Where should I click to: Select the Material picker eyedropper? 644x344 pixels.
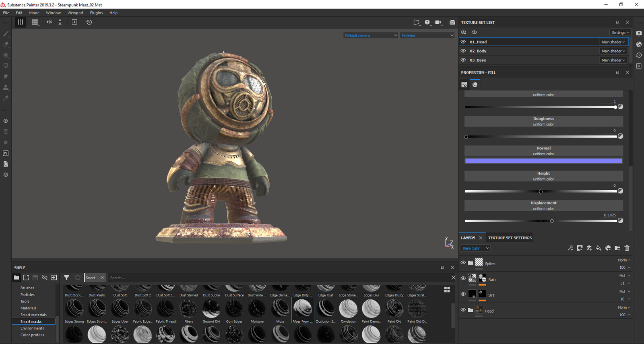coord(6,98)
